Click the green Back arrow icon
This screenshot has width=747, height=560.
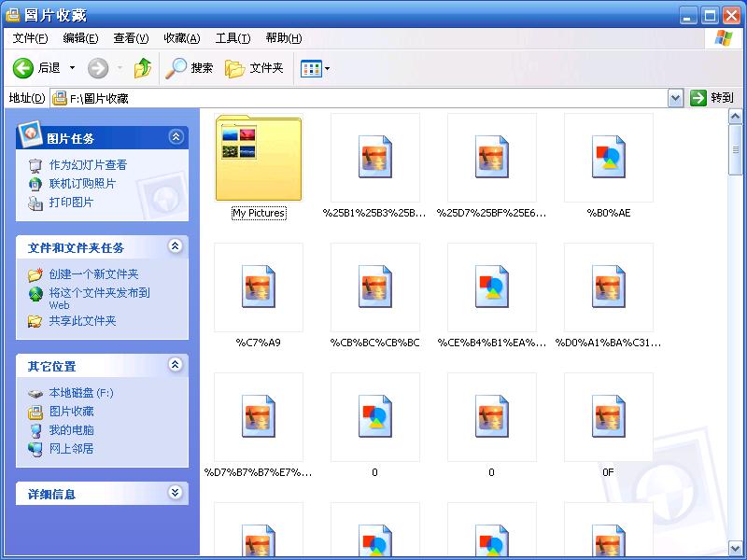coord(22,68)
